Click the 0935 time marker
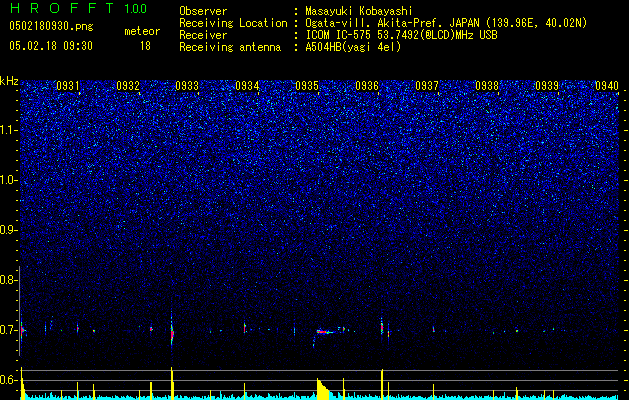 (x=307, y=86)
